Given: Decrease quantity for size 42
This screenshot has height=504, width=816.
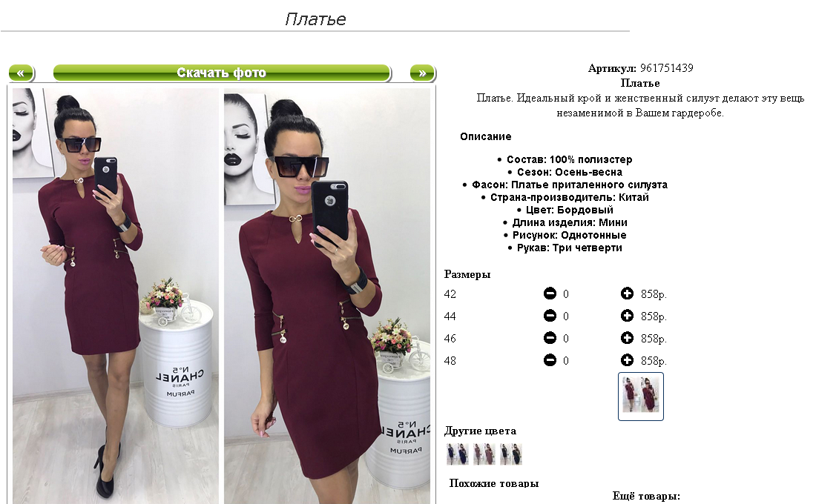Looking at the screenshot, I should coord(550,294).
